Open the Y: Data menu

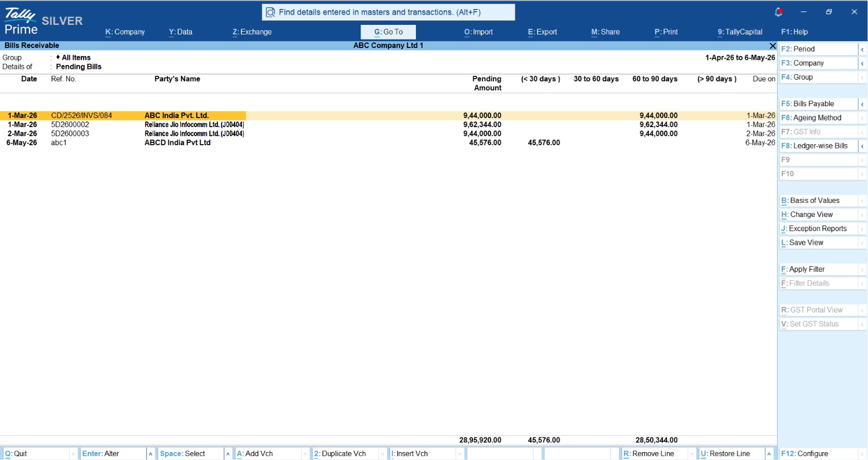tap(180, 32)
